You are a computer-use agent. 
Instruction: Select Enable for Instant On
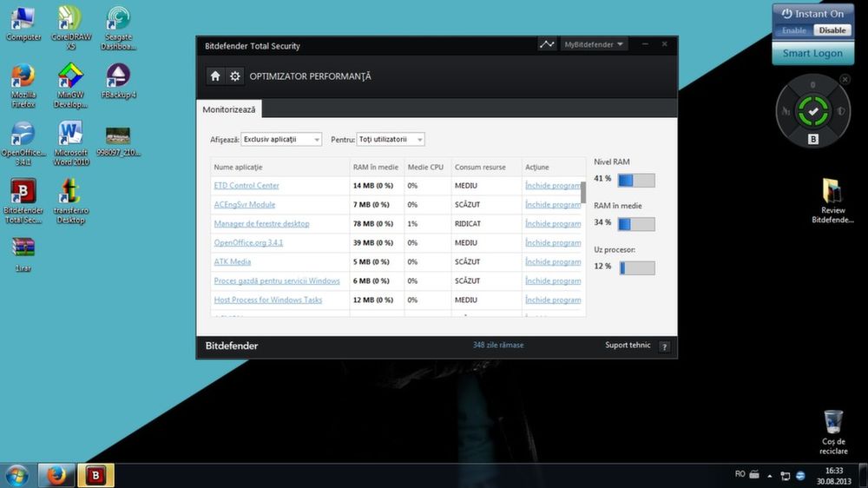click(794, 30)
